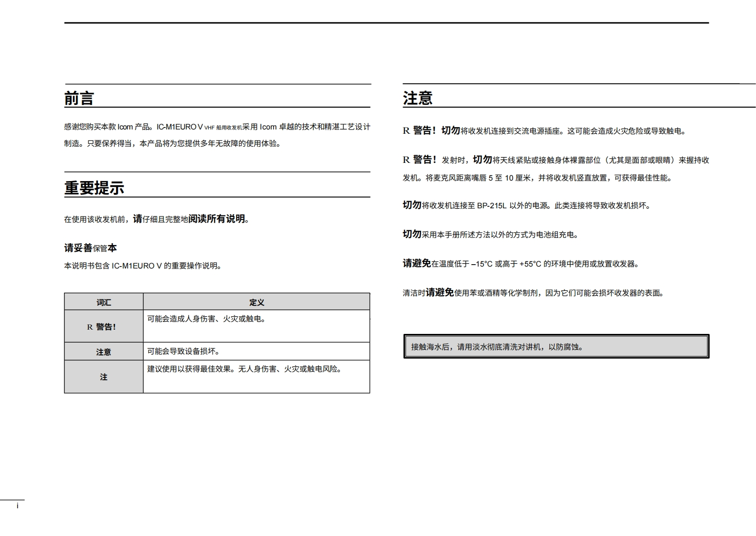Click the temperature line with –15°C and +55°C
The width and height of the screenshot is (756, 536).
(x=521, y=264)
